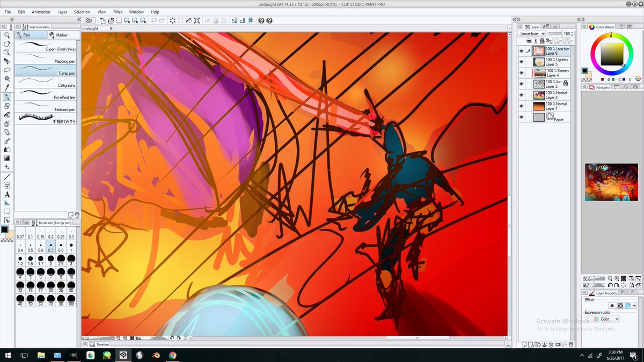Select the Balloon tool
This screenshot has width=644, height=362.
[6, 211]
